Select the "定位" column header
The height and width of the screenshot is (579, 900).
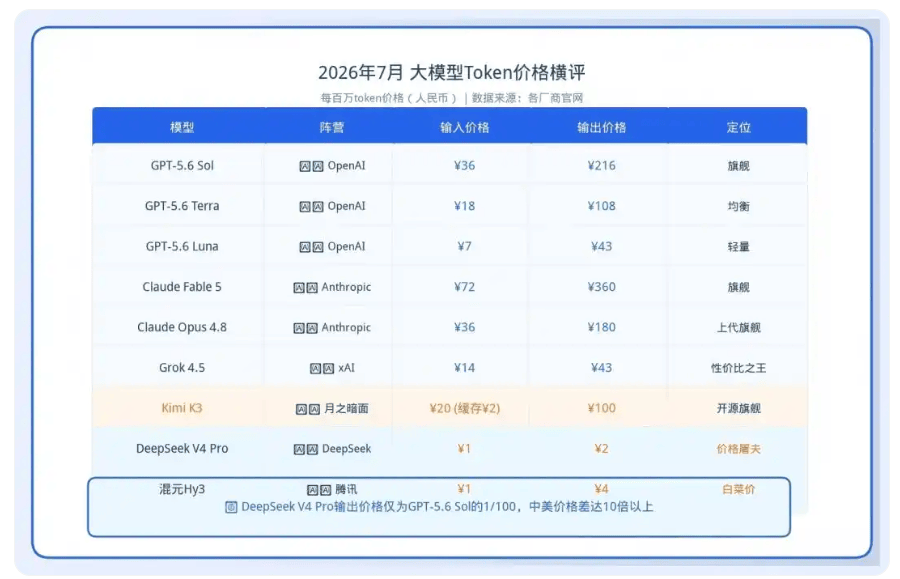click(738, 127)
